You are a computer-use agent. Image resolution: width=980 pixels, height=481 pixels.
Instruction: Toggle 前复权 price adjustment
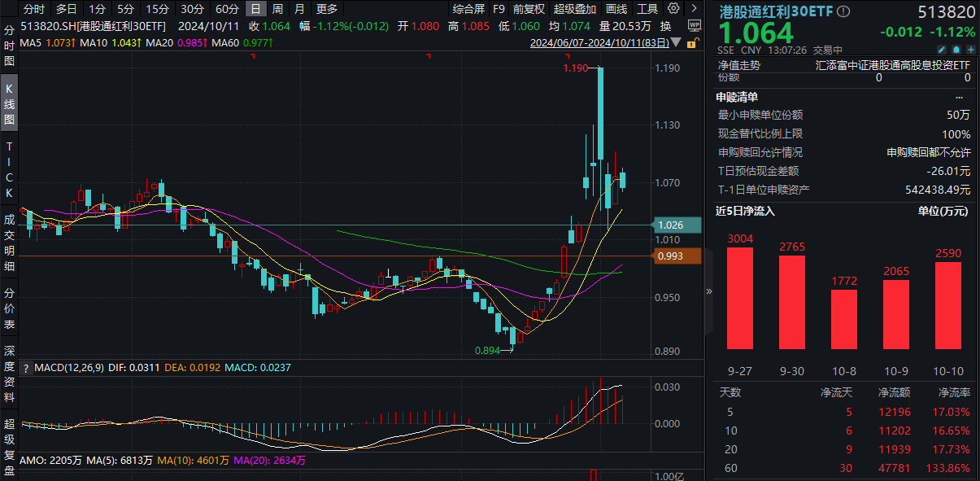click(x=529, y=9)
